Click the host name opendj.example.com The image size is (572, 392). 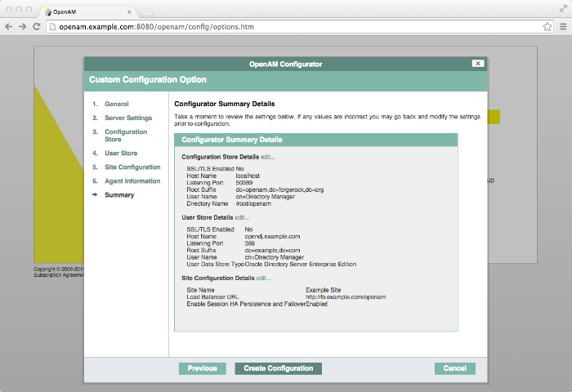point(272,236)
